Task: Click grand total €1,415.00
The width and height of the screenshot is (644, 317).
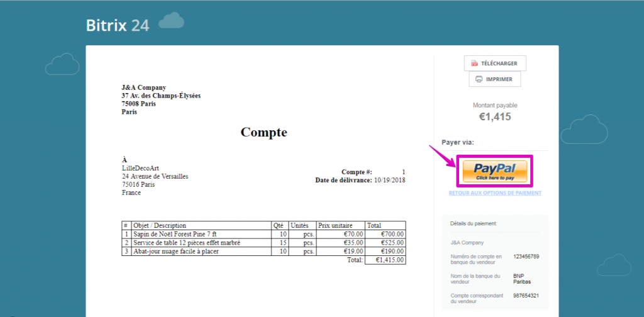Action: 390,260
